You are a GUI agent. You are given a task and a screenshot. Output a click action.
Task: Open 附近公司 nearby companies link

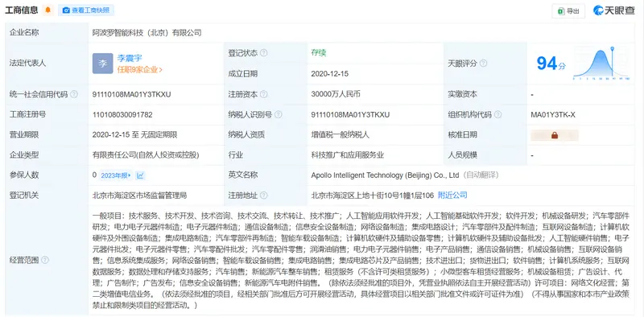click(x=452, y=195)
